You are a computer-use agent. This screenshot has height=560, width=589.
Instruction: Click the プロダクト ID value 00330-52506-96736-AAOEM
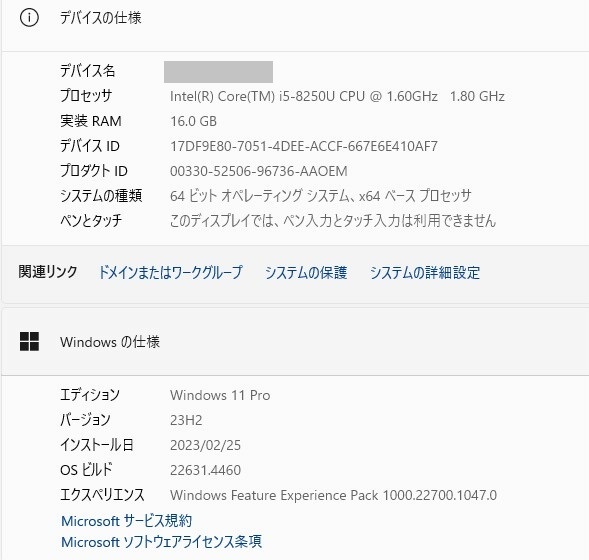pos(258,171)
